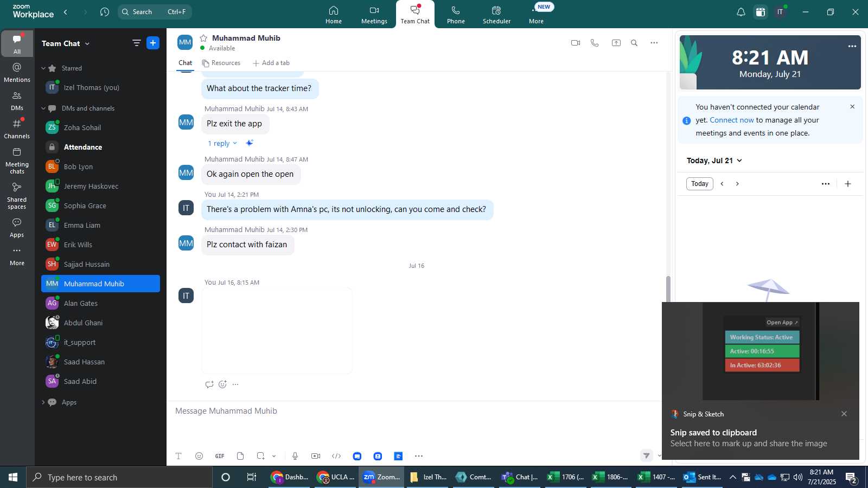
Task: Switch to the Scheduler tab
Action: 496,15
